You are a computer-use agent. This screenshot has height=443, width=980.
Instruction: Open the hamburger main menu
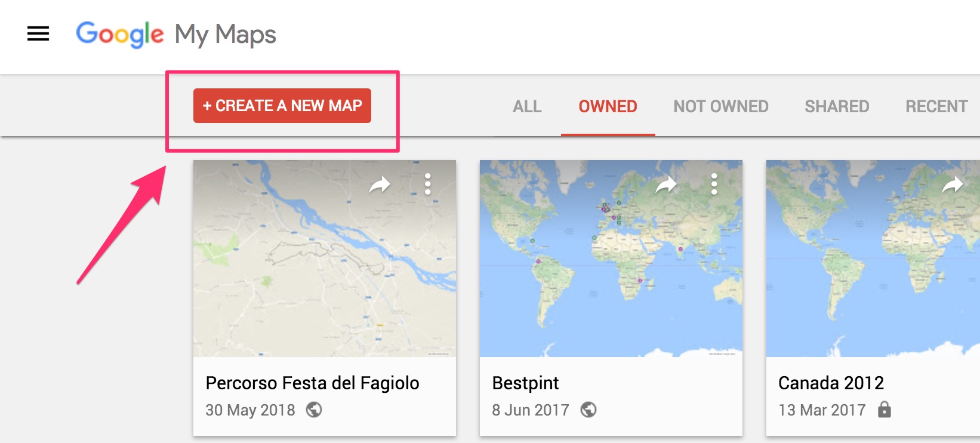(38, 34)
